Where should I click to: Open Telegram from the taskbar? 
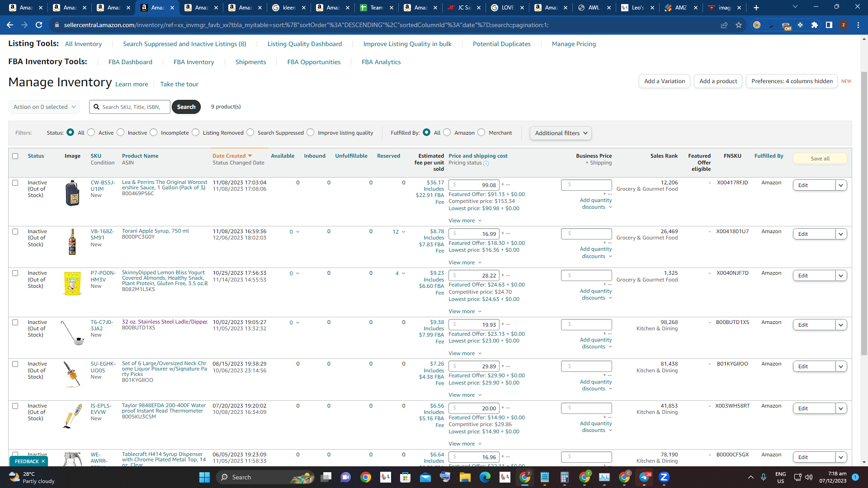(x=644, y=477)
